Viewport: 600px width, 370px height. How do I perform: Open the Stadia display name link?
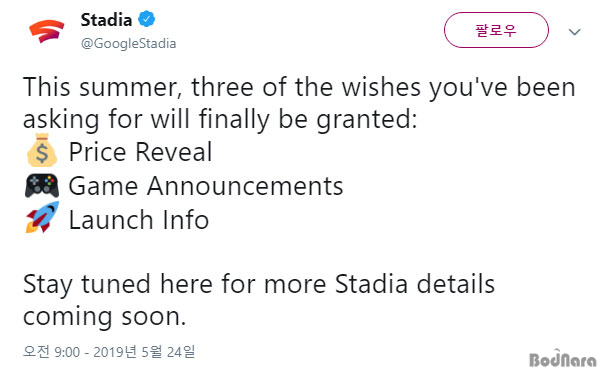click(x=106, y=20)
